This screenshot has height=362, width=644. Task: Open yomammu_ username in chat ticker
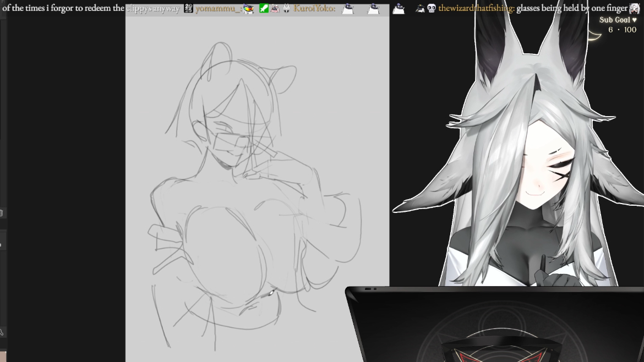pos(217,8)
